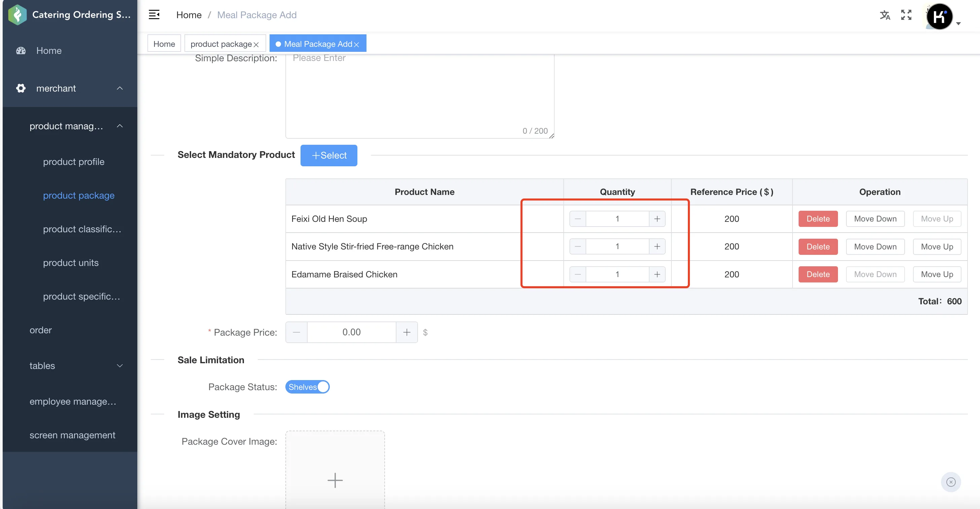This screenshot has height=509, width=980.
Task: Open employee management menu item
Action: (x=73, y=401)
